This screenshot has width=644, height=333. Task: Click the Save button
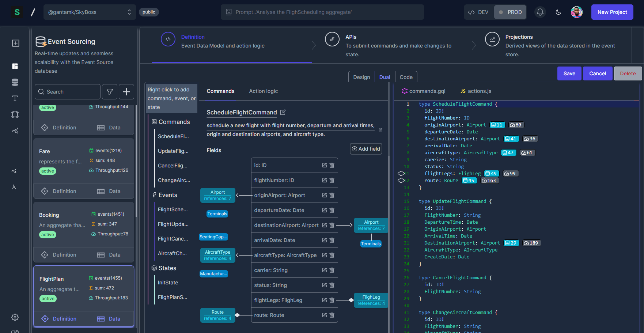(569, 73)
